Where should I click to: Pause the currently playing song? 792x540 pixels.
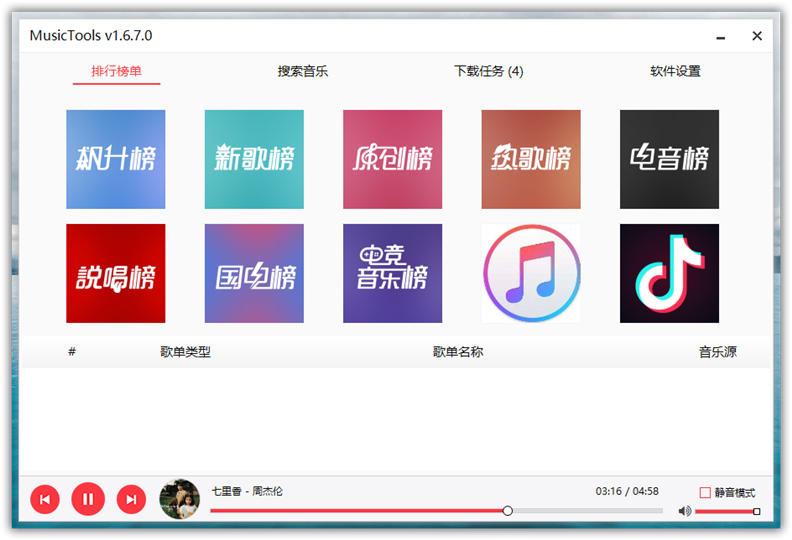click(88, 499)
